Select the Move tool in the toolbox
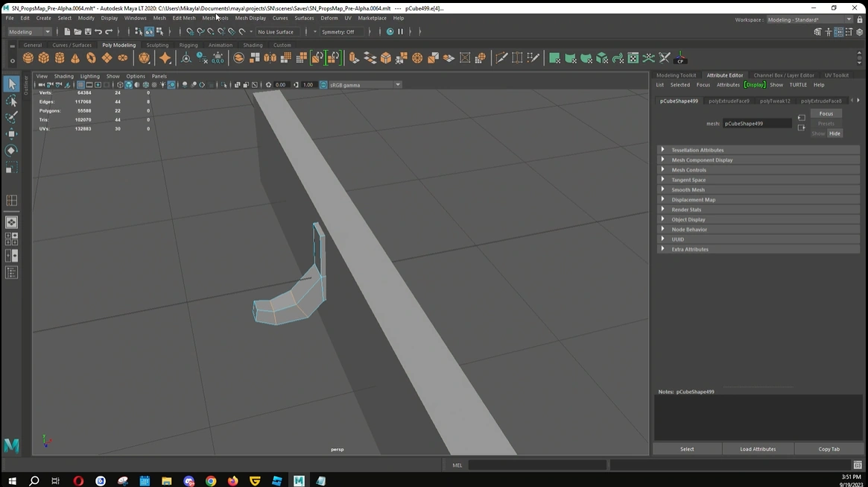Viewport: 868px width, 487px height. tap(12, 134)
